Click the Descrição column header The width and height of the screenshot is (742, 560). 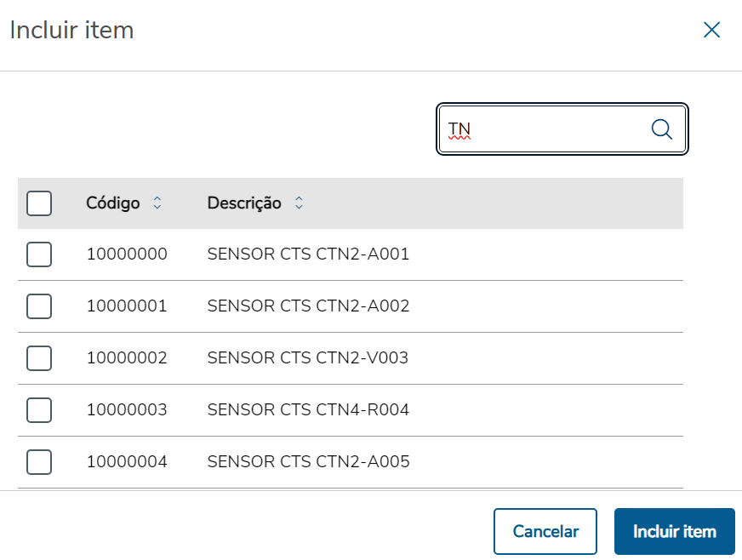click(x=244, y=203)
